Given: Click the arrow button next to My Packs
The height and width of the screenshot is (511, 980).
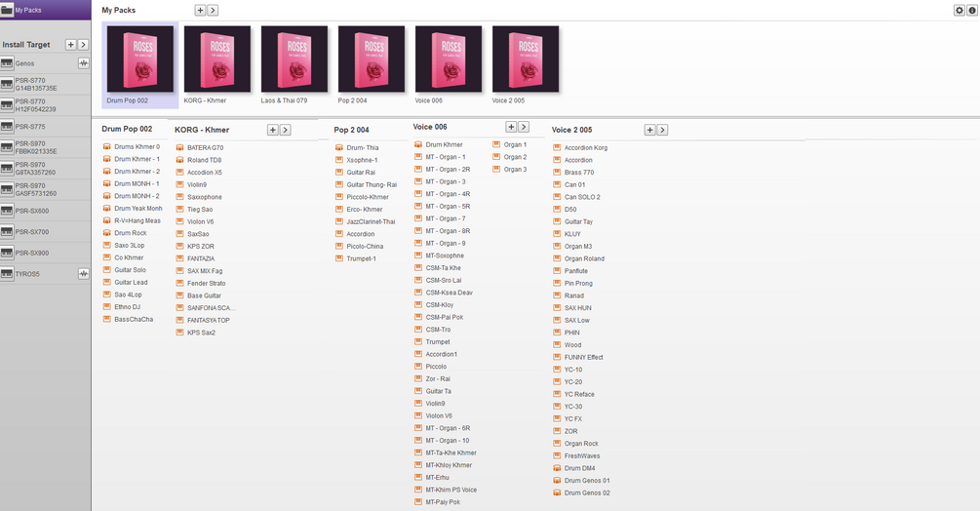Looking at the screenshot, I should [213, 10].
